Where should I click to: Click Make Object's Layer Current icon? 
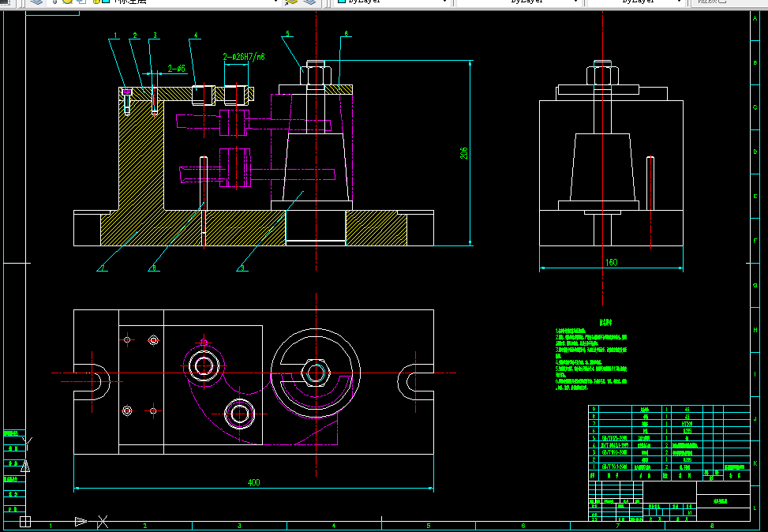[x=291, y=2]
